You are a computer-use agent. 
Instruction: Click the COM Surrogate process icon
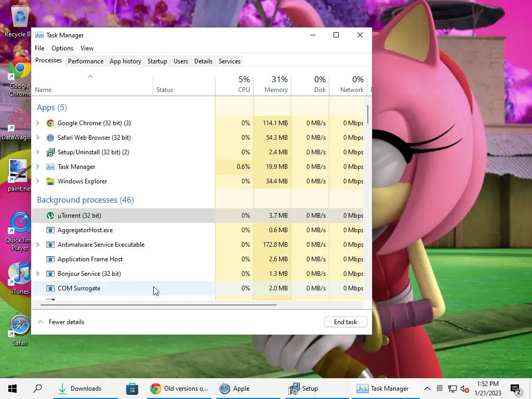(50, 288)
